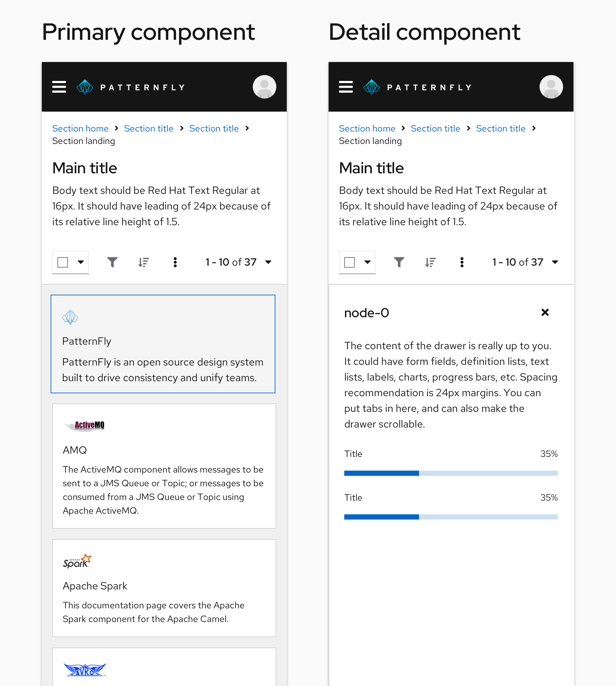Open the sort icon in the detail toolbar
The height and width of the screenshot is (686, 616).
coord(430,262)
